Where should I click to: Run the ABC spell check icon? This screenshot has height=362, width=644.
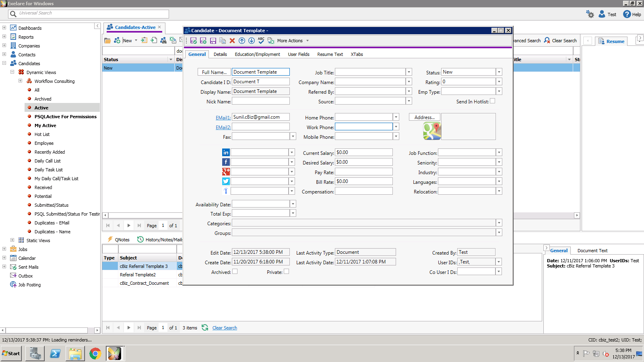tap(261, 41)
